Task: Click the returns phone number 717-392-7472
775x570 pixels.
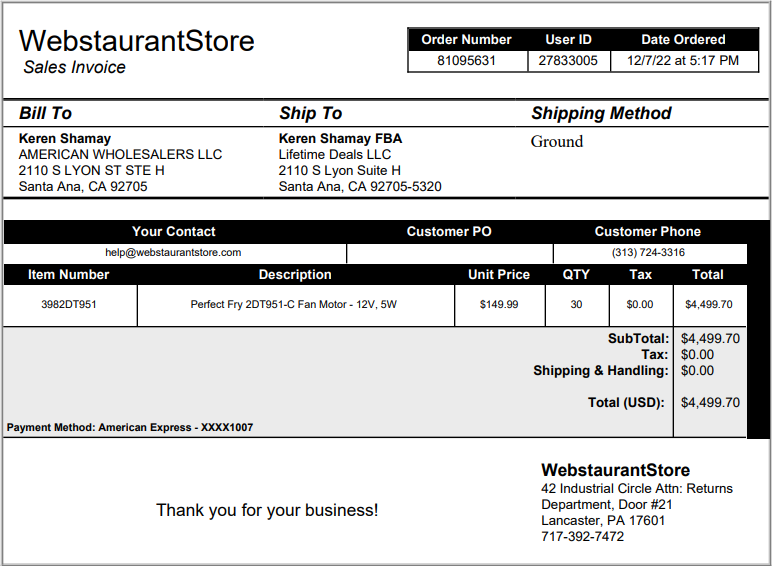Action: point(584,538)
